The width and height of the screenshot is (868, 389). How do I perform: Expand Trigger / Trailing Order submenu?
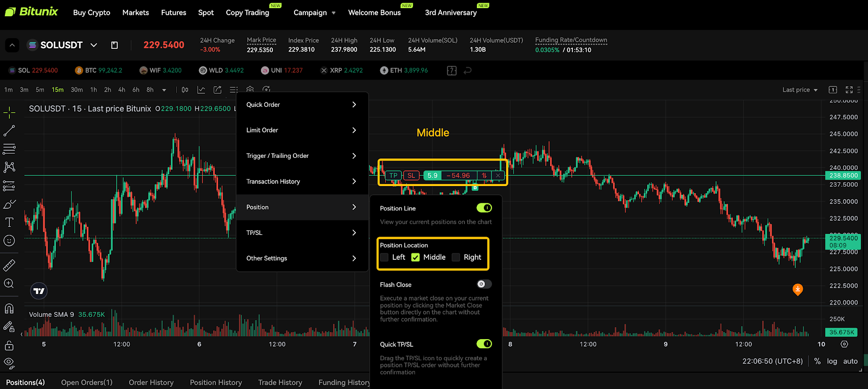point(302,156)
